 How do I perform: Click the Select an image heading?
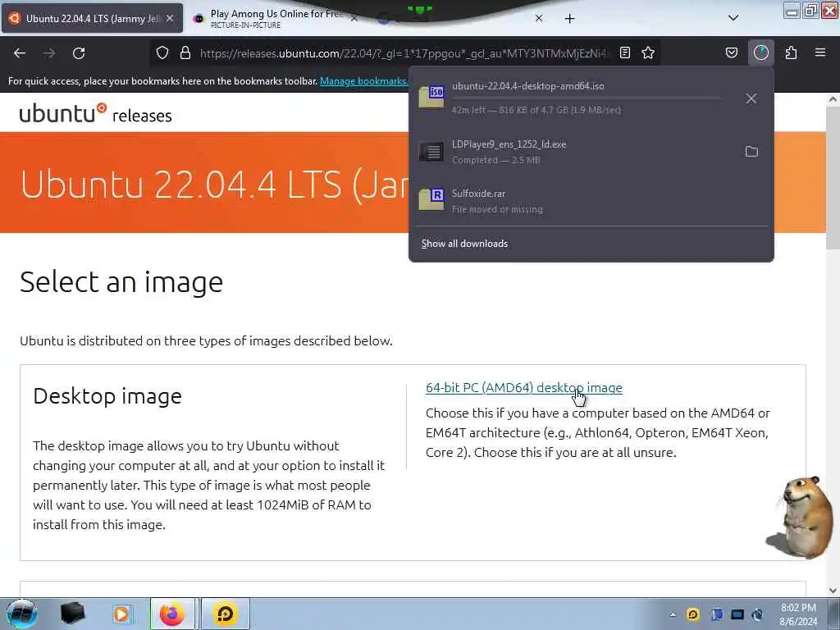[121, 282]
